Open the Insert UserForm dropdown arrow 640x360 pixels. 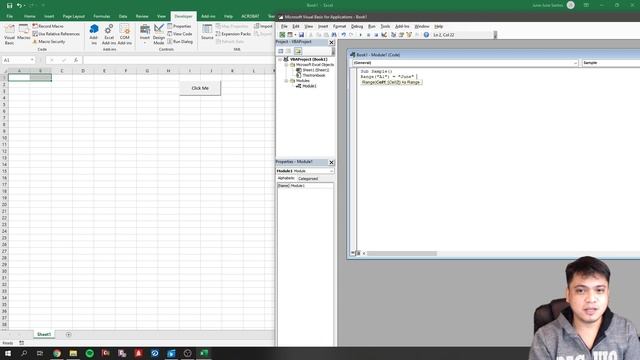coord(295,35)
